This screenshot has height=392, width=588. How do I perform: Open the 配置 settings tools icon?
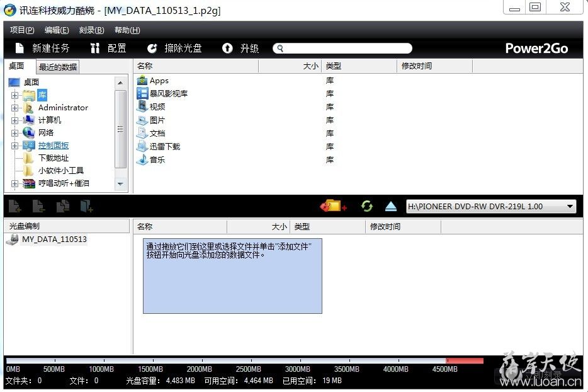tap(95, 48)
